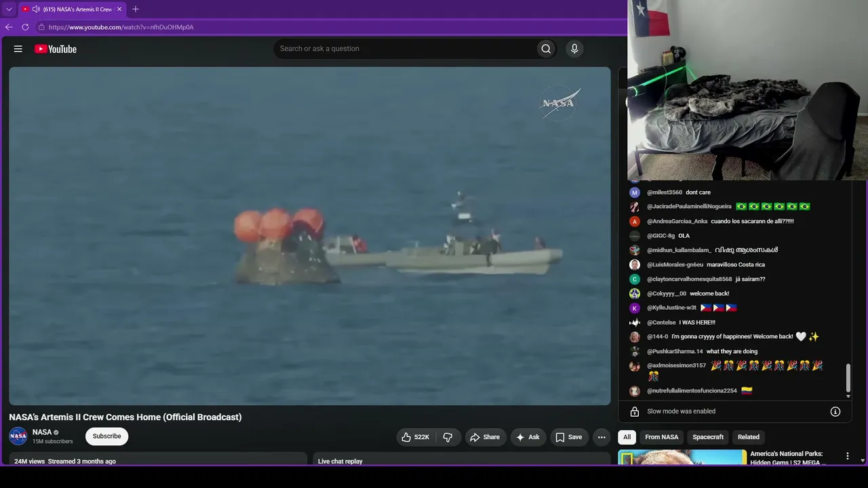This screenshot has width=868, height=488.
Task: Click @144-0 chat author name
Action: 657,337
